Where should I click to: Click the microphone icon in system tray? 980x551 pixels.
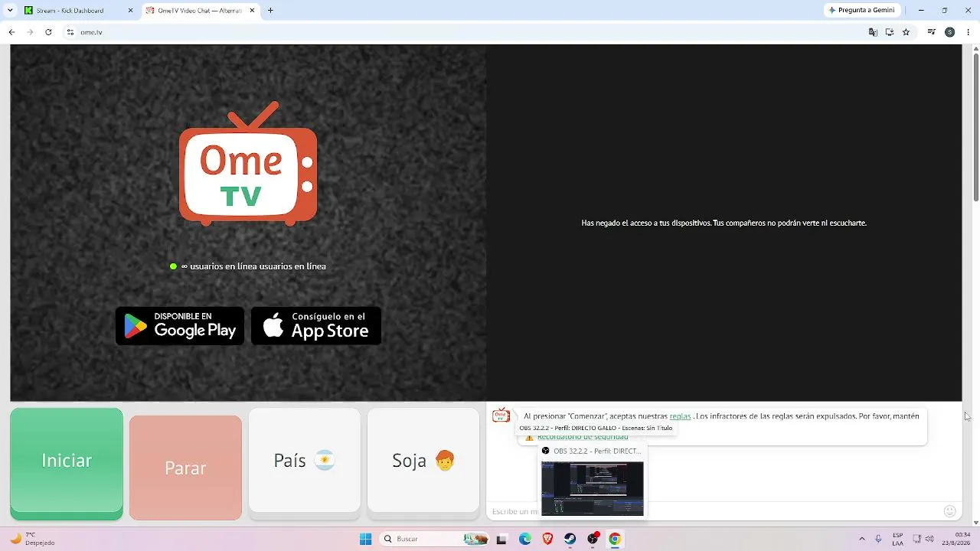[x=879, y=539]
